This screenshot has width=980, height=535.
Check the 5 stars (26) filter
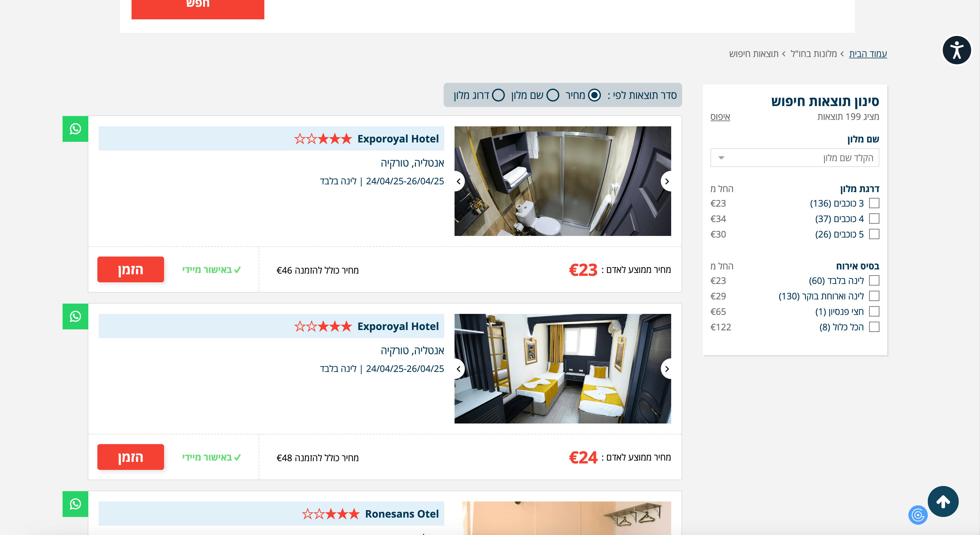coord(874,234)
